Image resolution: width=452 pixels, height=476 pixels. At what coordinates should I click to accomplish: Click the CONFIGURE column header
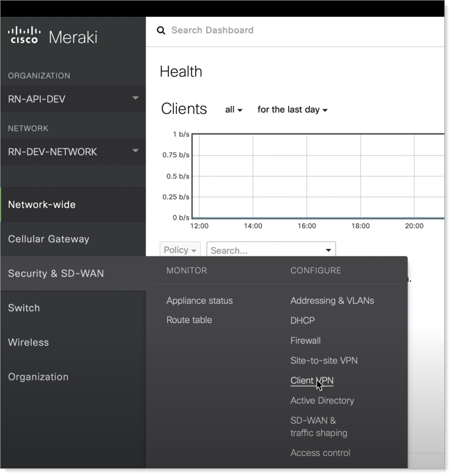pos(316,271)
